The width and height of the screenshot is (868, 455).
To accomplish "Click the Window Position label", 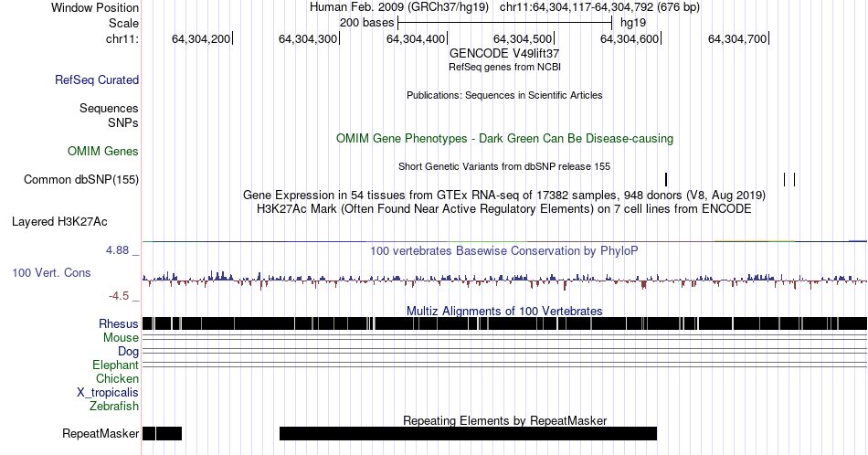I will click(95, 7).
